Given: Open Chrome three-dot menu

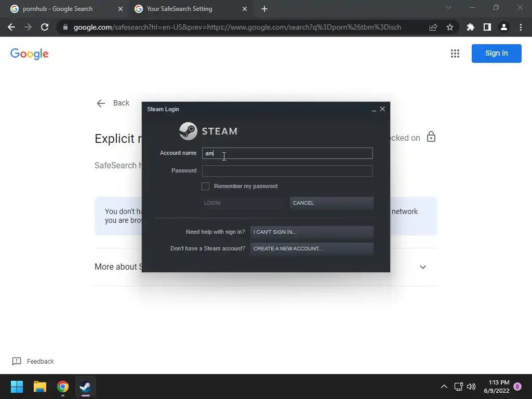Looking at the screenshot, I should click(x=521, y=27).
